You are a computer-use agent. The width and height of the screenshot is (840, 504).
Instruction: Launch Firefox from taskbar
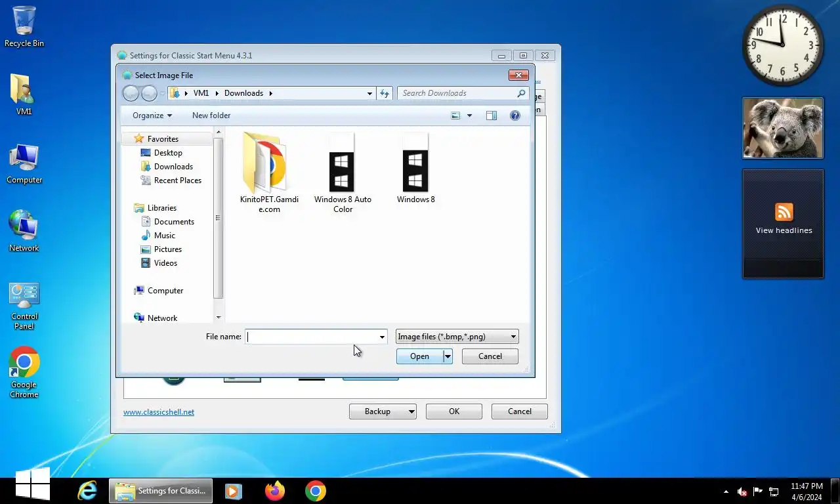click(275, 491)
